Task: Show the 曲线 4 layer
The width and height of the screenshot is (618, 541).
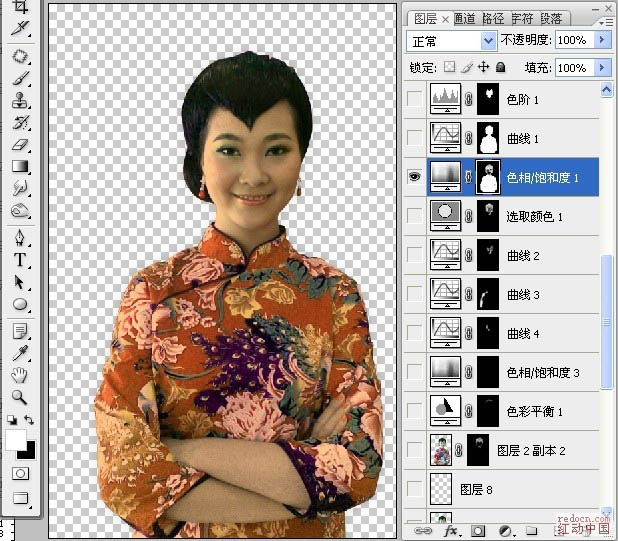Action: point(414,333)
